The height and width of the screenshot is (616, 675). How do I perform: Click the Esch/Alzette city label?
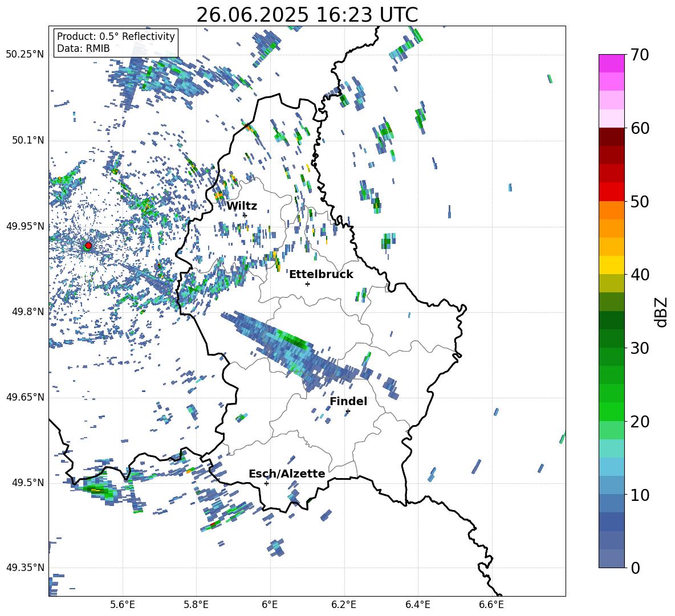tap(287, 474)
